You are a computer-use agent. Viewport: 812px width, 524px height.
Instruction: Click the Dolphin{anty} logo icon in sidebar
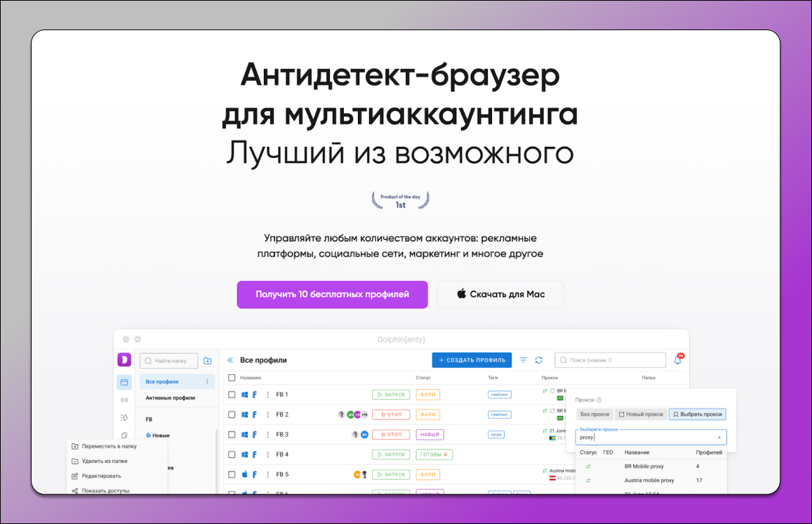pyautogui.click(x=125, y=360)
